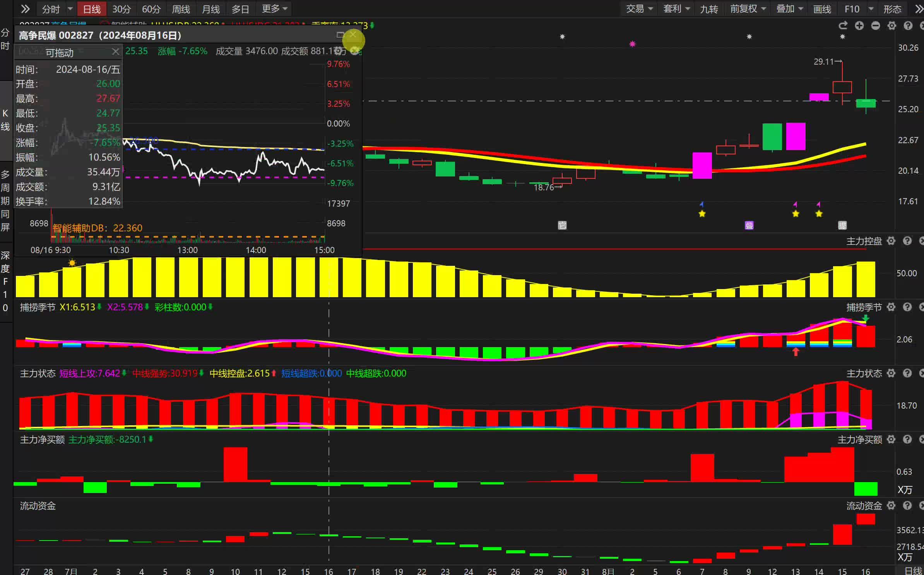Switch to the 周线 weekly period
The height and width of the screenshot is (575, 924).
click(x=181, y=9)
